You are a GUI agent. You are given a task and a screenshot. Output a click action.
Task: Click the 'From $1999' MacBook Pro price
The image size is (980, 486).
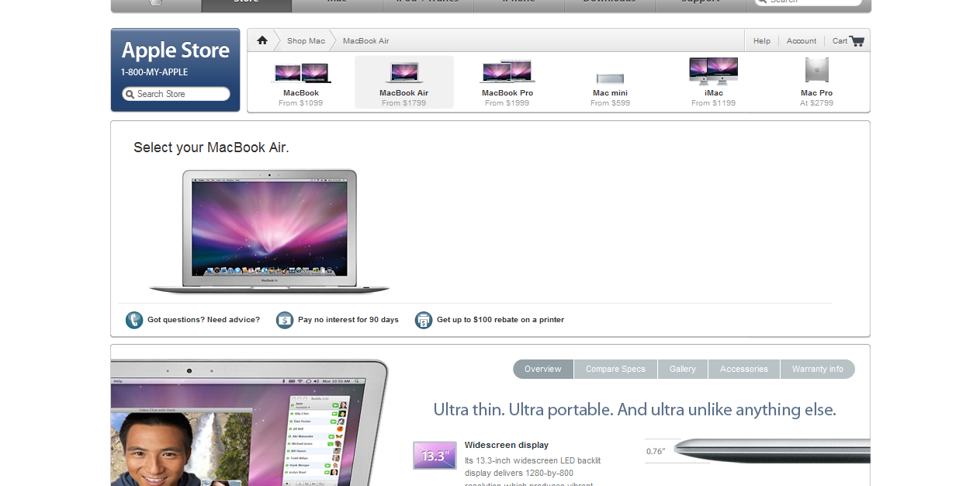pyautogui.click(x=507, y=103)
